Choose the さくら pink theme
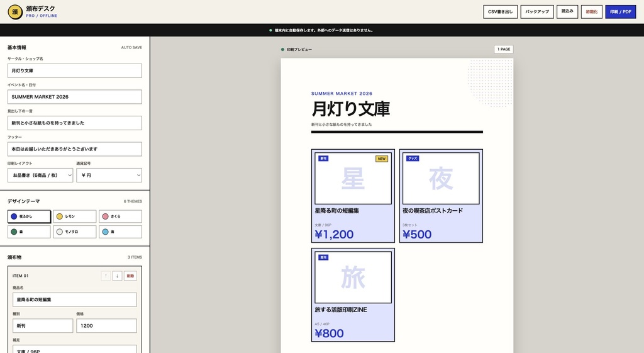The height and width of the screenshot is (353, 644). tap(120, 216)
